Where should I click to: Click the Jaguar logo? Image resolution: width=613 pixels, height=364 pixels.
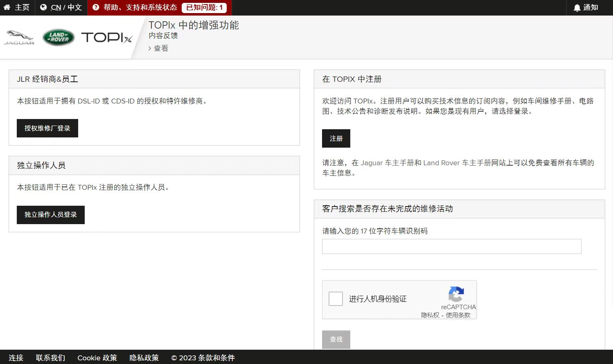(x=19, y=38)
